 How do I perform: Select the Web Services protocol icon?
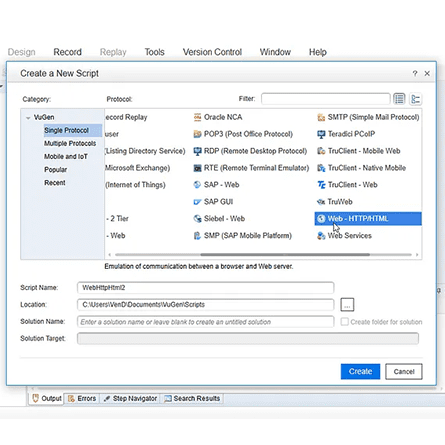[321, 236]
